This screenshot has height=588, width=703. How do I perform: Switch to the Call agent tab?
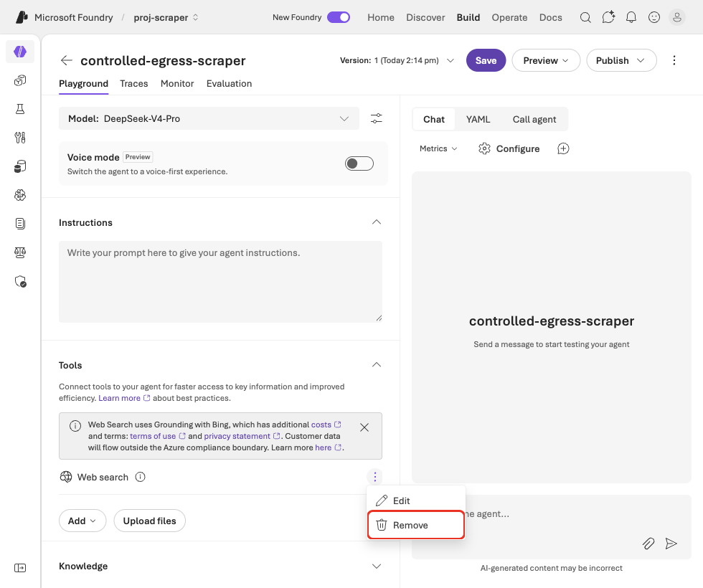pos(534,119)
